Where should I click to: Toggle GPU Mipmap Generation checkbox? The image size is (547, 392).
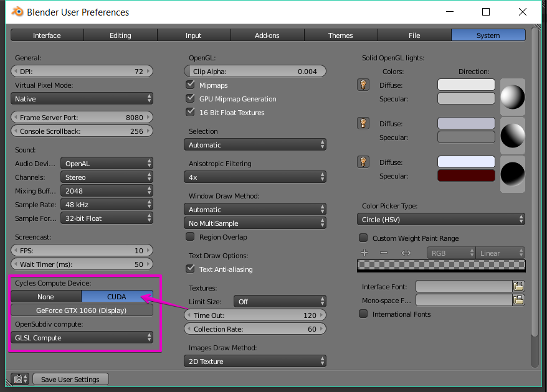pyautogui.click(x=191, y=98)
